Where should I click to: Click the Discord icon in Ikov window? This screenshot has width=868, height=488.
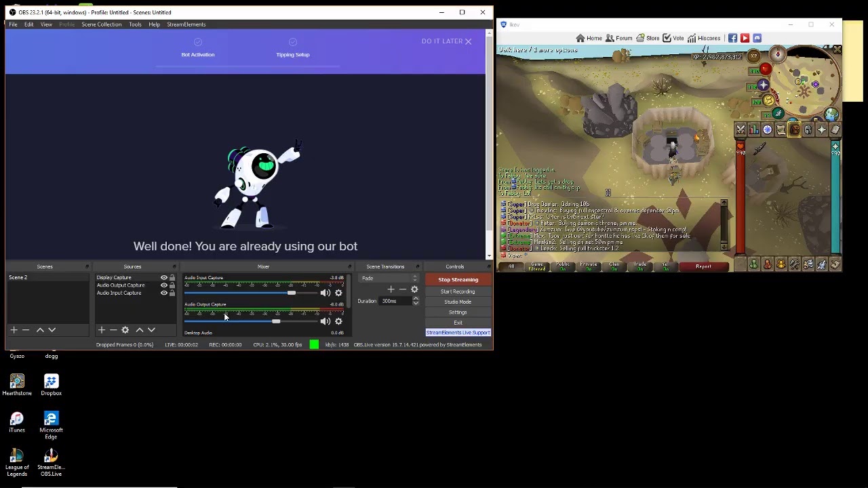coord(757,39)
